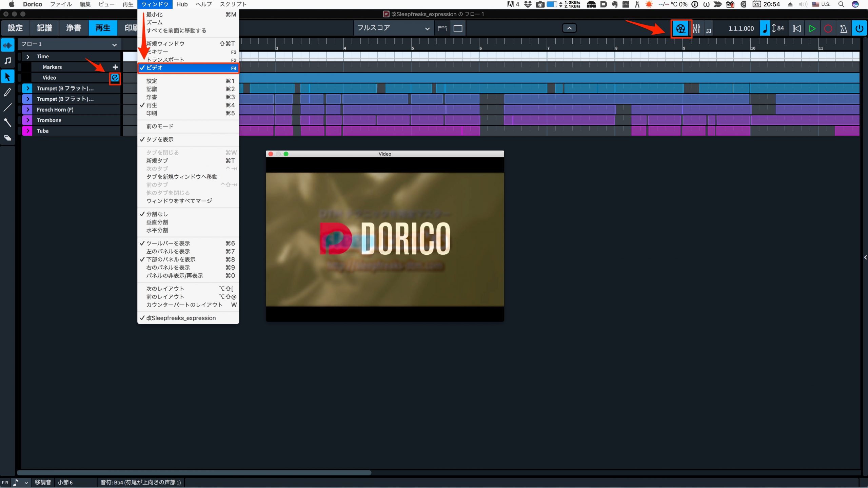Choose 新規タブ from the menu
Screen dimensions: 868x488
pos(188,161)
